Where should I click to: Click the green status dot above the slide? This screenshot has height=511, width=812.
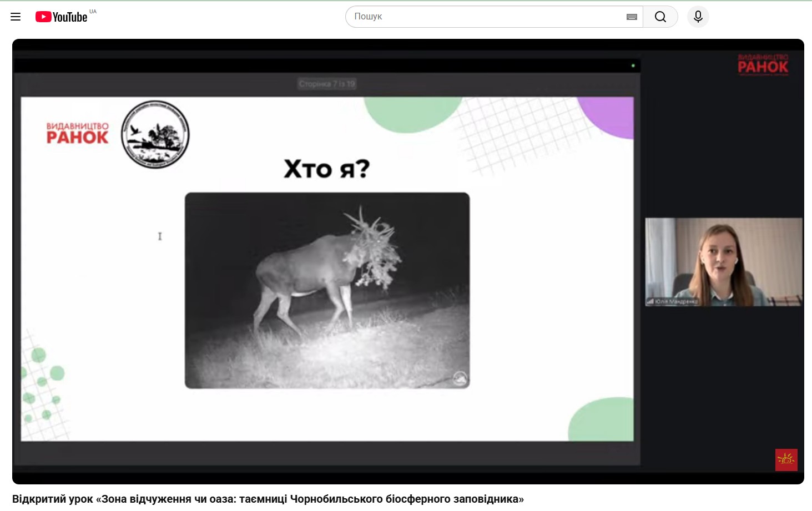pos(633,65)
